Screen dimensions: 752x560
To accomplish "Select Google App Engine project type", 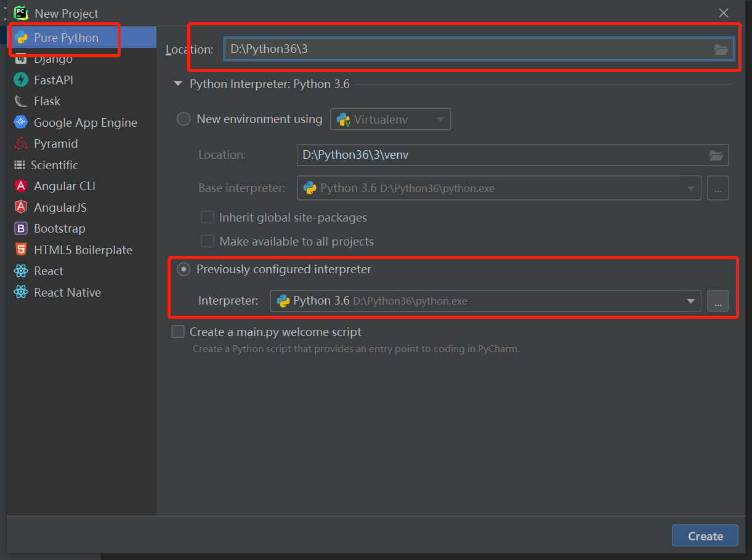I will click(81, 122).
